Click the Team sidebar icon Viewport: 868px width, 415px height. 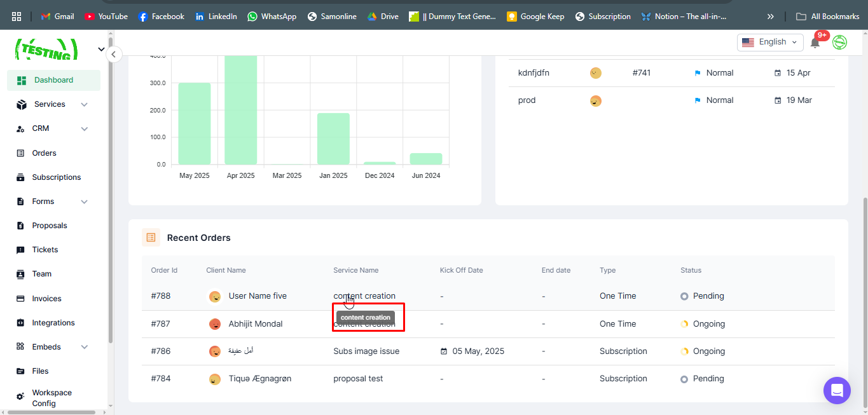tap(20, 274)
